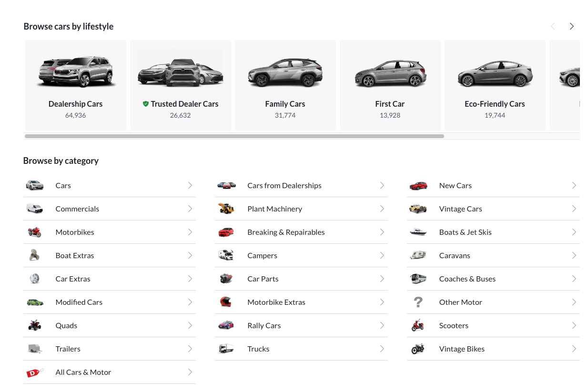Click the Coaches & Buses bus icon
This screenshot has width=588, height=392.
point(418,279)
